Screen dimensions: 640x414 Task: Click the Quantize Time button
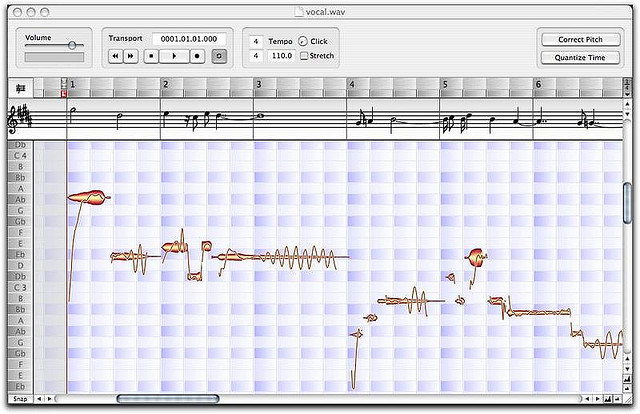[580, 58]
